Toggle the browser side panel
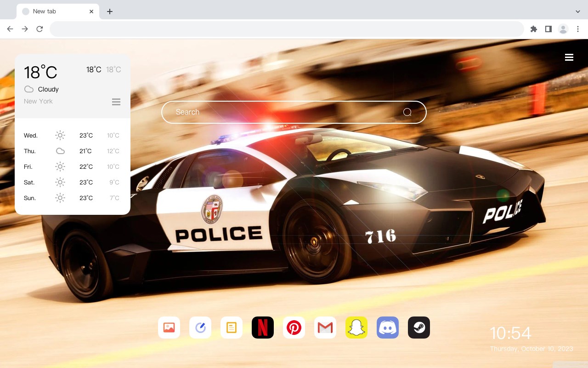588x368 pixels. [x=548, y=29]
